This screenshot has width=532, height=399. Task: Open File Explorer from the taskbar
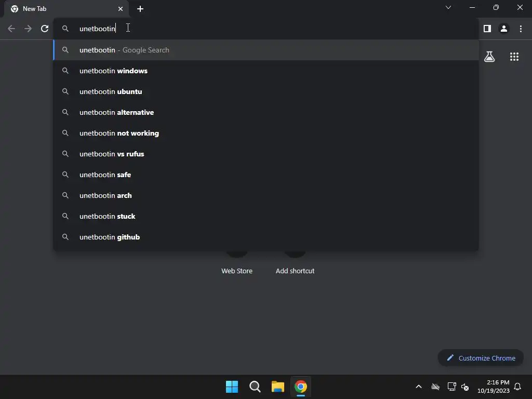(277, 387)
